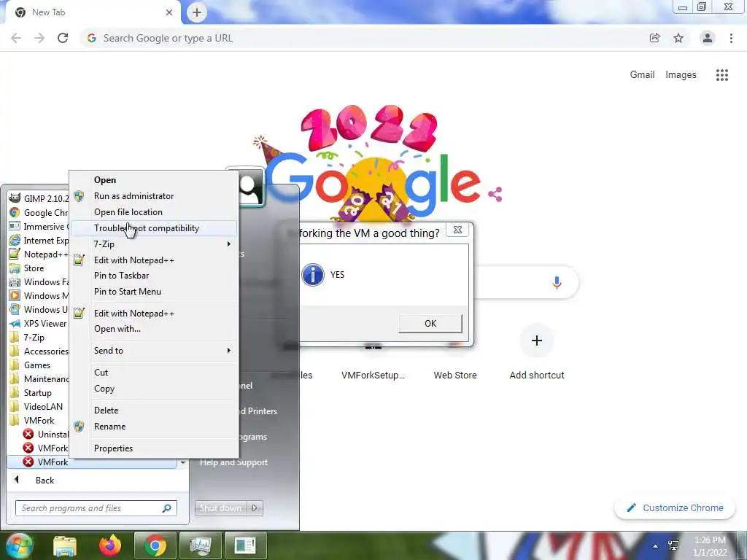Open Help and Support in Start menu

pos(233,462)
